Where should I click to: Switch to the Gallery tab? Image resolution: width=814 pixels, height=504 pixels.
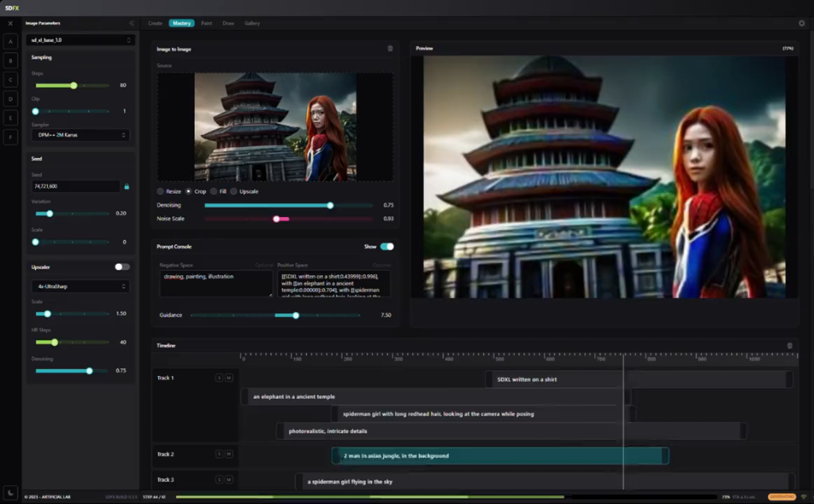[x=252, y=23]
